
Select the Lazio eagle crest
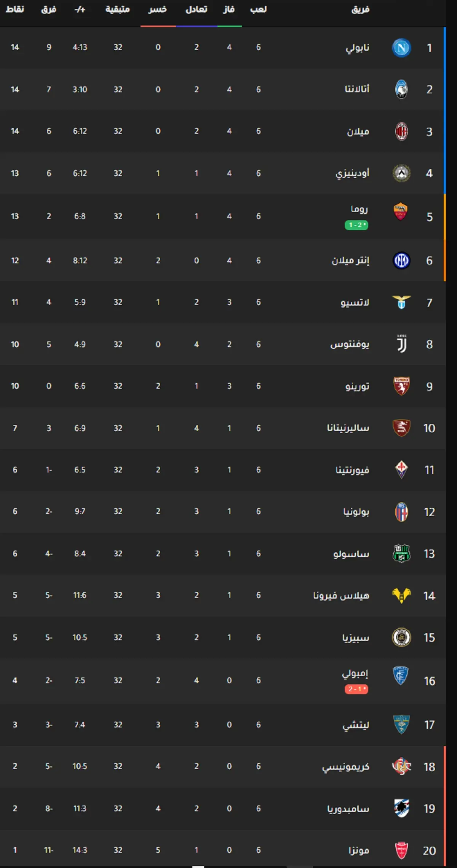click(401, 302)
